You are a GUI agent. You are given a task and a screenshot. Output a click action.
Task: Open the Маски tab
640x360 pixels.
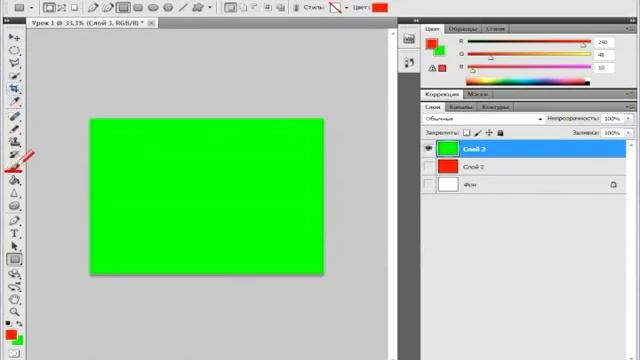point(477,94)
